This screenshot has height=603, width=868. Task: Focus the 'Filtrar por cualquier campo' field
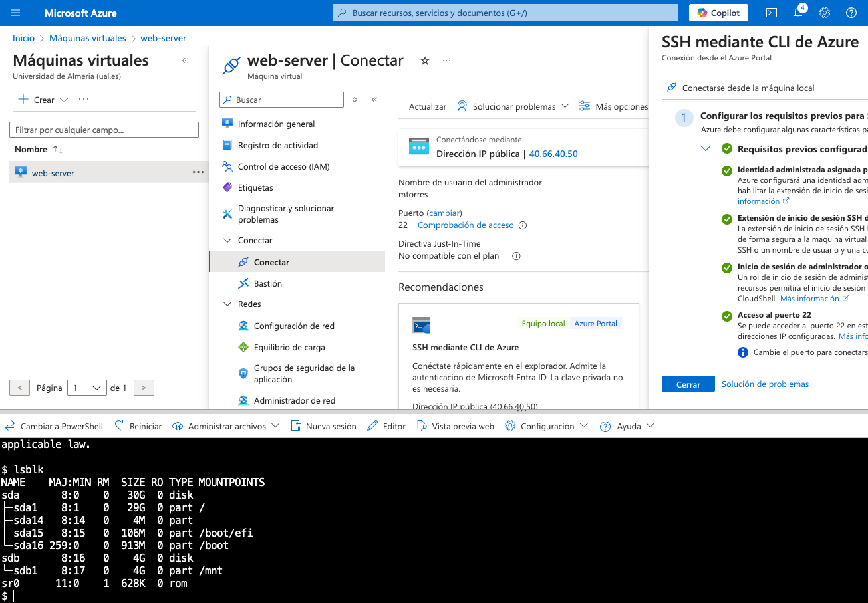click(104, 130)
